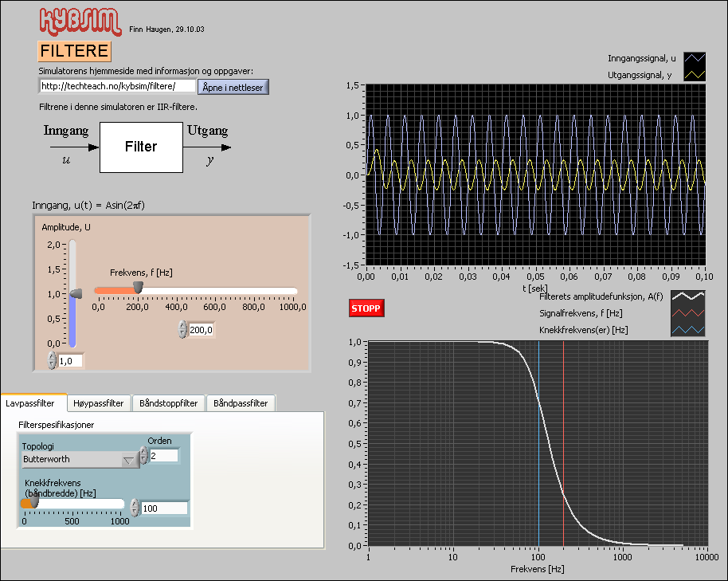728x581 pixels.
Task: Select the Båndstoppfilter tab
Action: pyautogui.click(x=168, y=403)
